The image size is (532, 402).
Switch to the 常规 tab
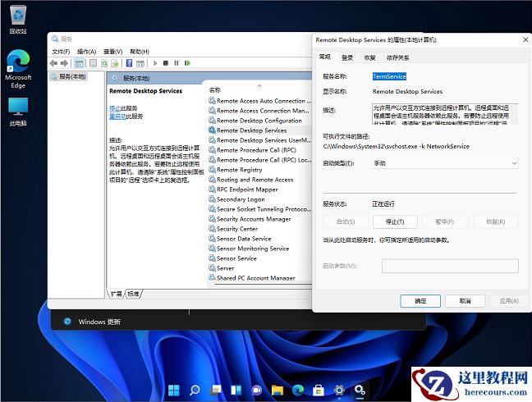pos(324,57)
